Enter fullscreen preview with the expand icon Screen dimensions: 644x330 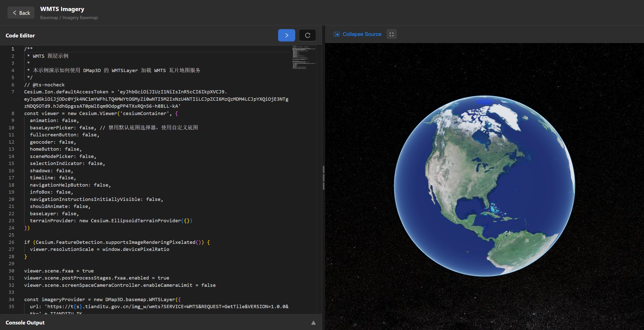pyautogui.click(x=391, y=34)
